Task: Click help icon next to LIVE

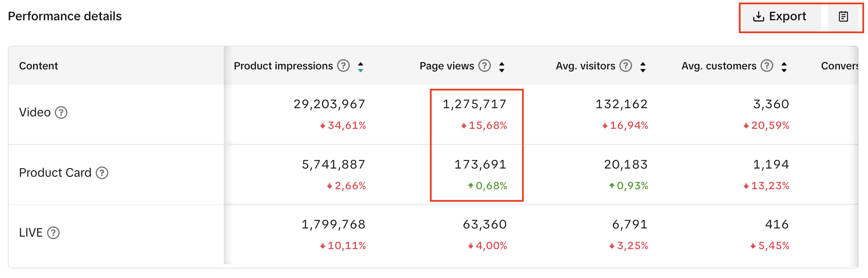Action: pyautogui.click(x=53, y=233)
